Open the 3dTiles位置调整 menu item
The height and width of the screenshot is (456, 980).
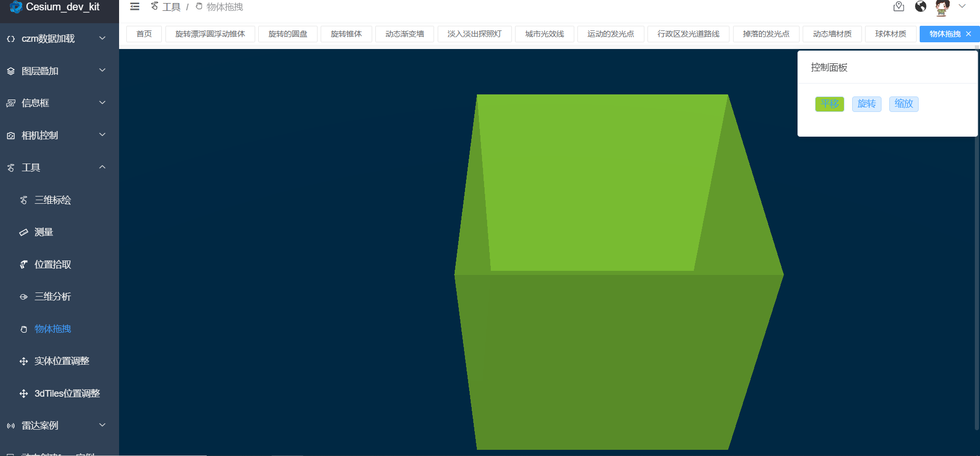click(59, 394)
